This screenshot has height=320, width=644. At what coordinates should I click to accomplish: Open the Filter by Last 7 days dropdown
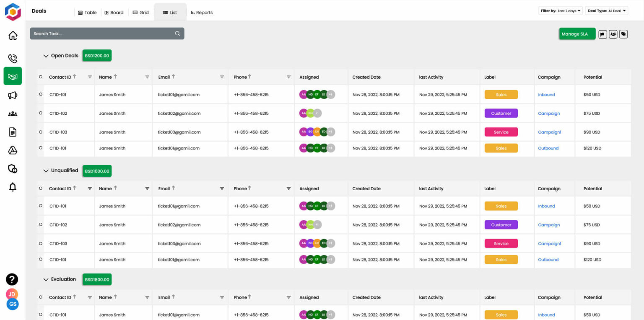561,10
